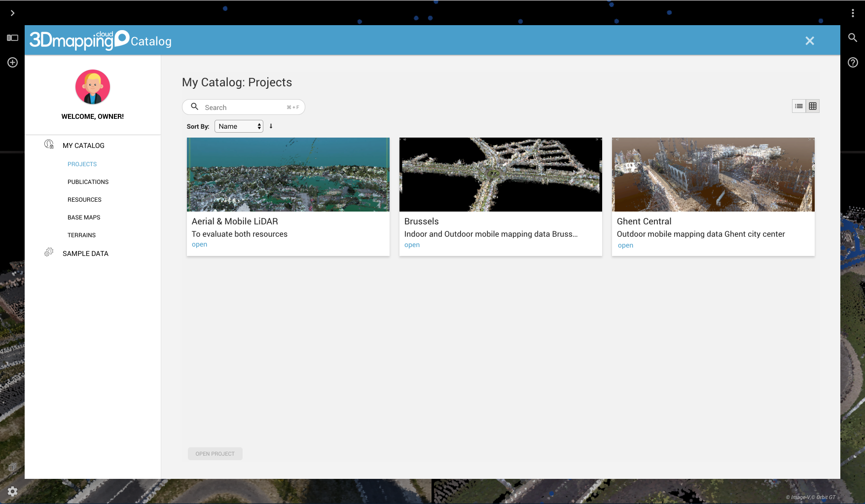Switch to list view
Viewport: 865px width, 504px height.
point(799,106)
